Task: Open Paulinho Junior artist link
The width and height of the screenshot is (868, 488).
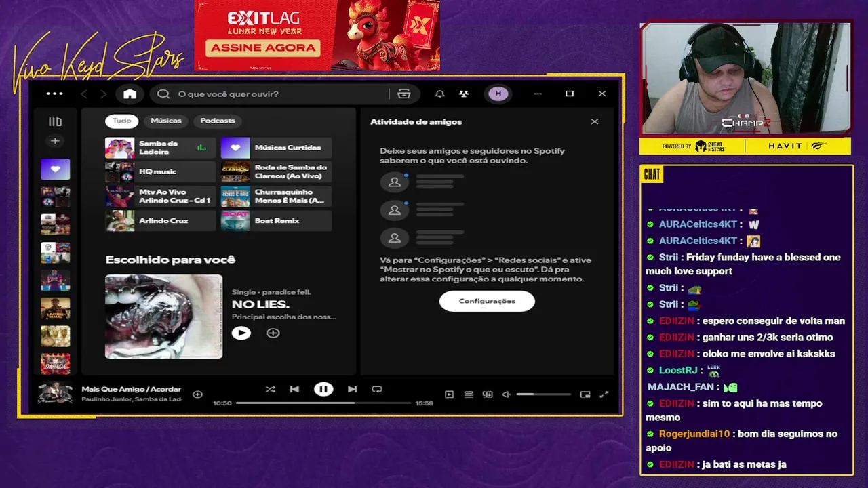Action: pos(107,399)
